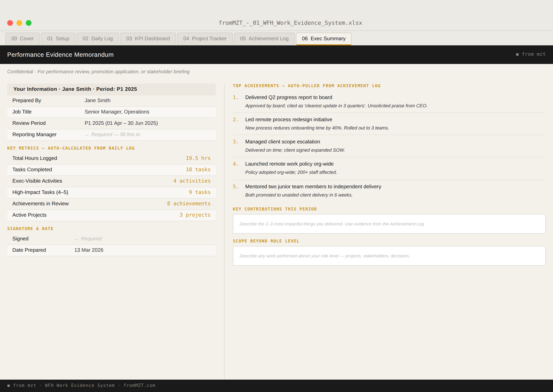Click 'Exec-Visible Activities' label
This screenshot has height=392, width=553.
pos(37,181)
